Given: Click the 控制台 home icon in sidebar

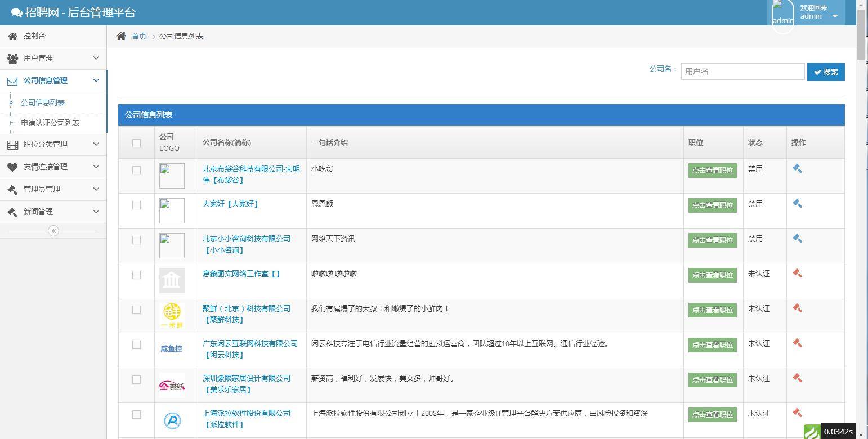Looking at the screenshot, I should (11, 35).
